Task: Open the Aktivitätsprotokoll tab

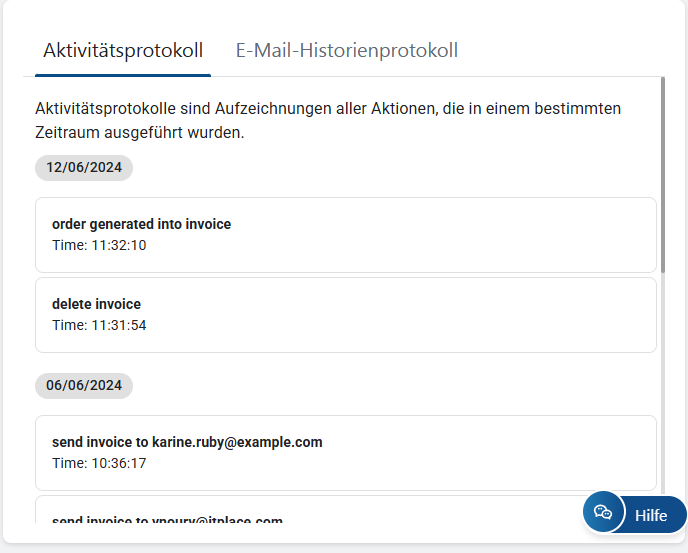Action: pyautogui.click(x=123, y=50)
